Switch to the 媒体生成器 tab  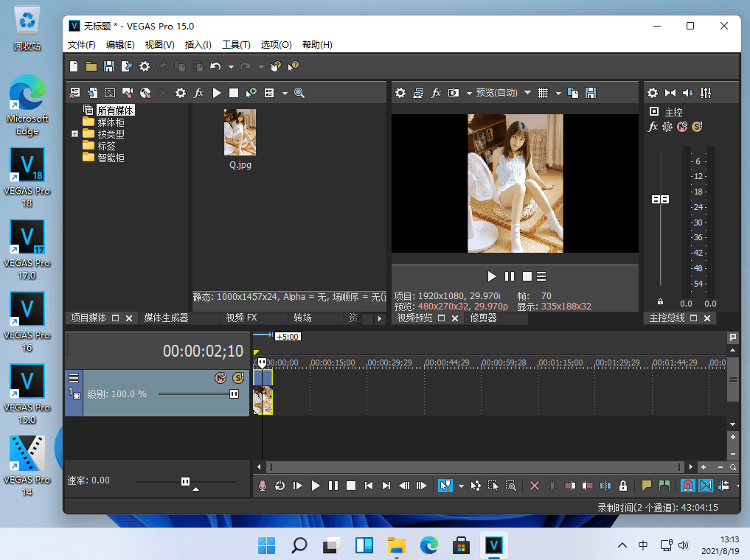167,318
